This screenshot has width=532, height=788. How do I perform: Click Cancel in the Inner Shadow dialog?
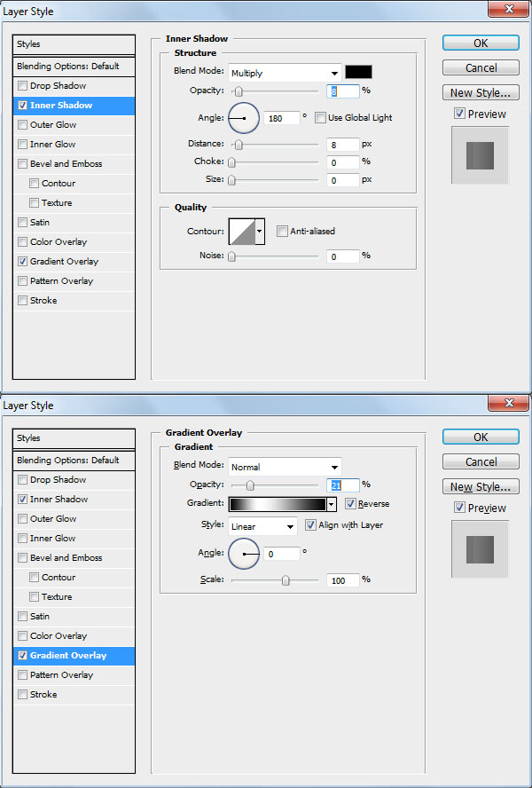[481, 67]
